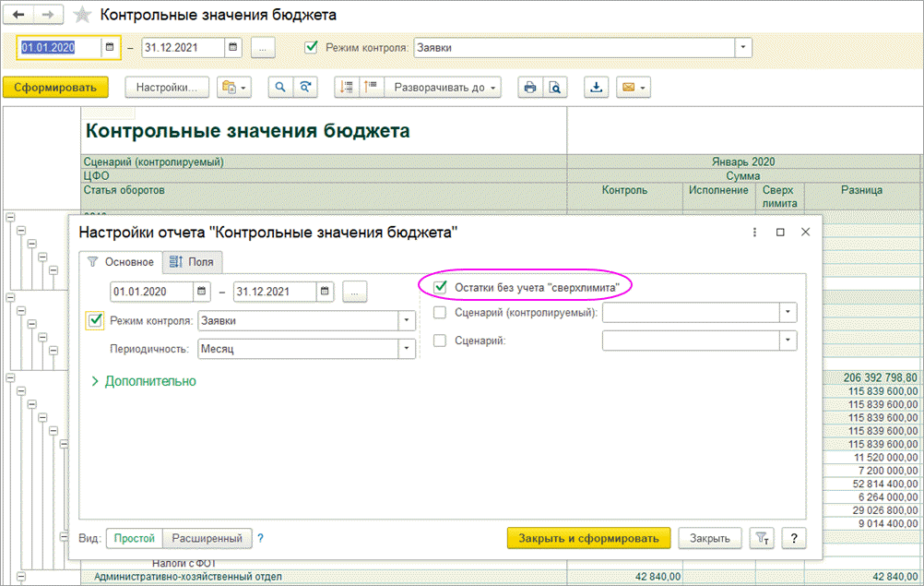
Task: Open 'Сценарий (контролируемый)' dropdown arrow
Action: coord(788,313)
